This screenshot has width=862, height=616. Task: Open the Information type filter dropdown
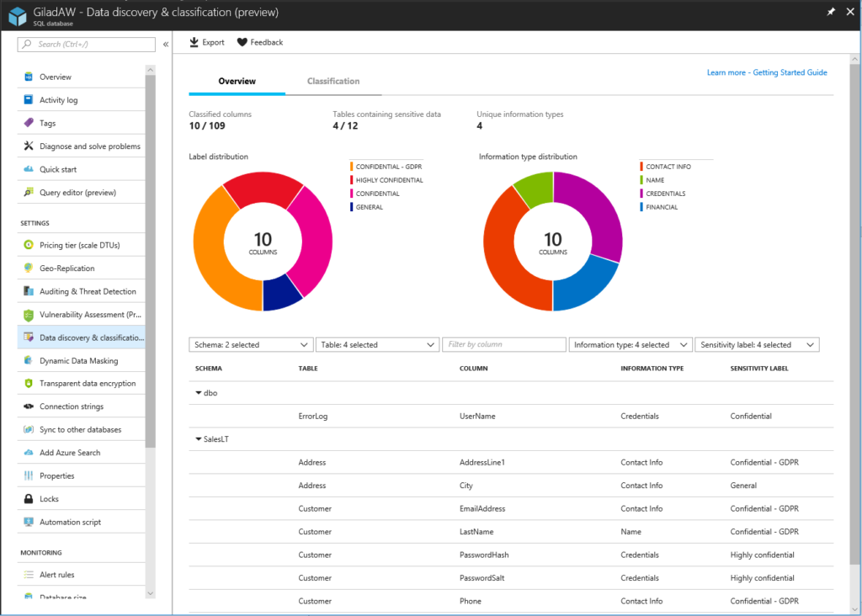tap(630, 344)
